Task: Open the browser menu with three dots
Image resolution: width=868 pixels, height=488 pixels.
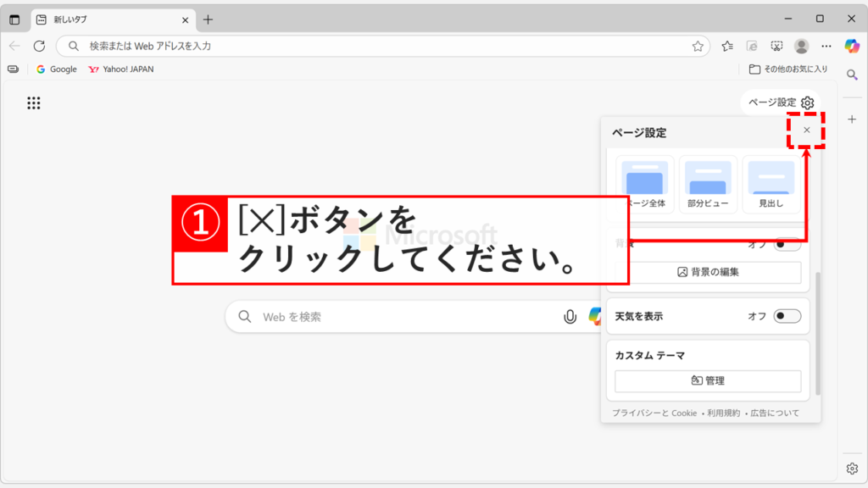Action: (826, 47)
